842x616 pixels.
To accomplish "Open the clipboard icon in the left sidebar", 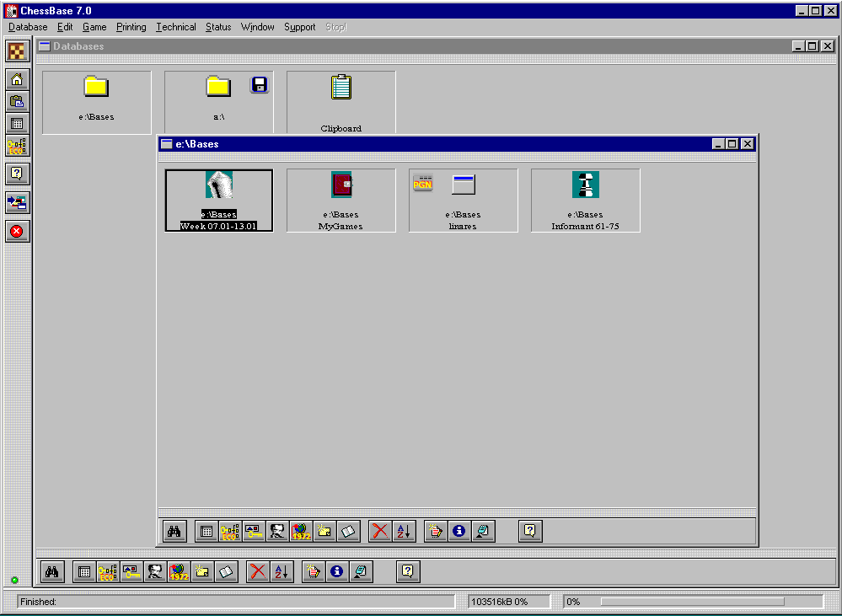I will pos(17,101).
